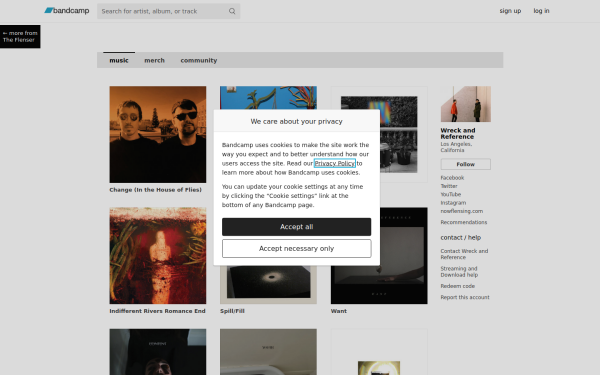600x375 pixels.
Task: Switch to the community tab
Action: (199, 60)
